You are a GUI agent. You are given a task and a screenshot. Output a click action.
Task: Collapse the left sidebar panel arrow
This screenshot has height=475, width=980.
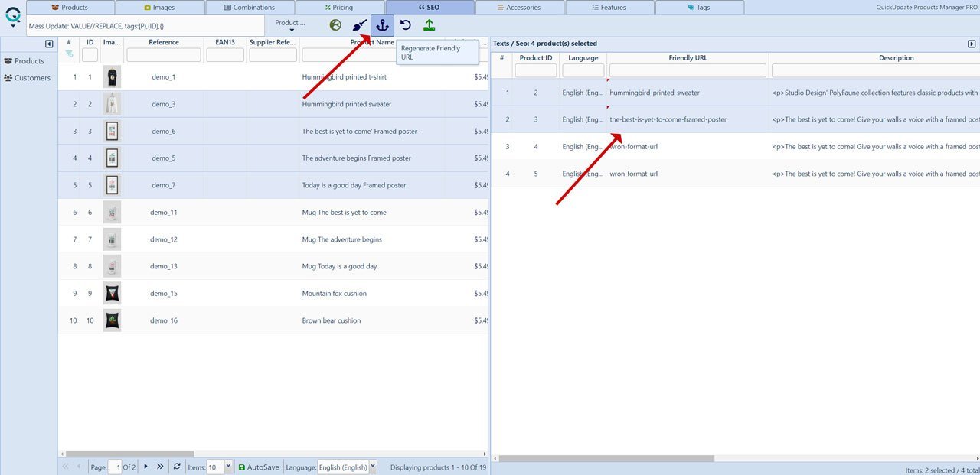click(x=50, y=44)
